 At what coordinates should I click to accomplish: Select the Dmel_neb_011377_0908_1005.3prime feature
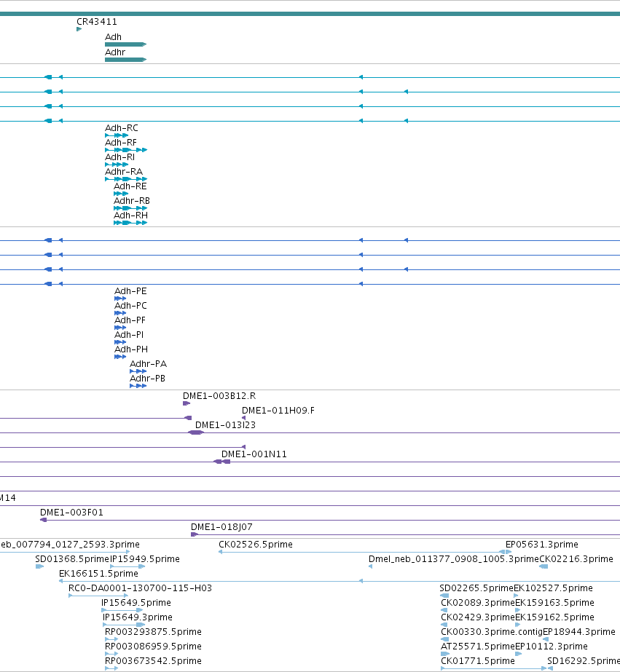(x=370, y=566)
